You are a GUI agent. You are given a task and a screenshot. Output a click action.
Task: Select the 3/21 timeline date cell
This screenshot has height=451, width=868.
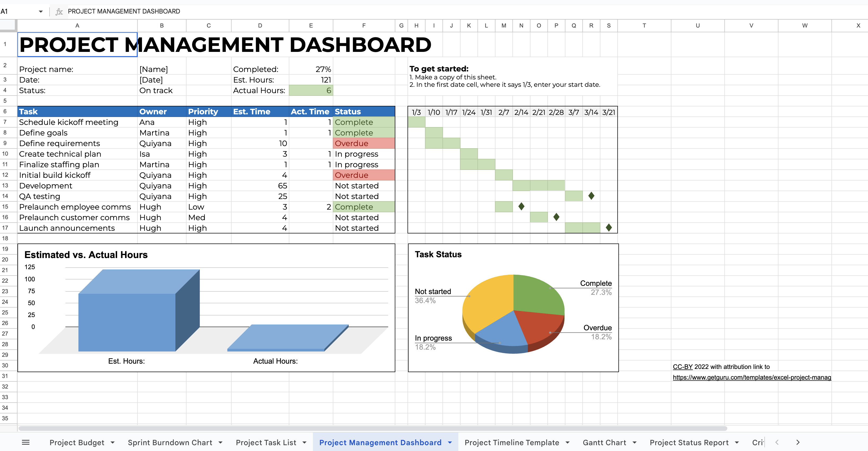[609, 112]
